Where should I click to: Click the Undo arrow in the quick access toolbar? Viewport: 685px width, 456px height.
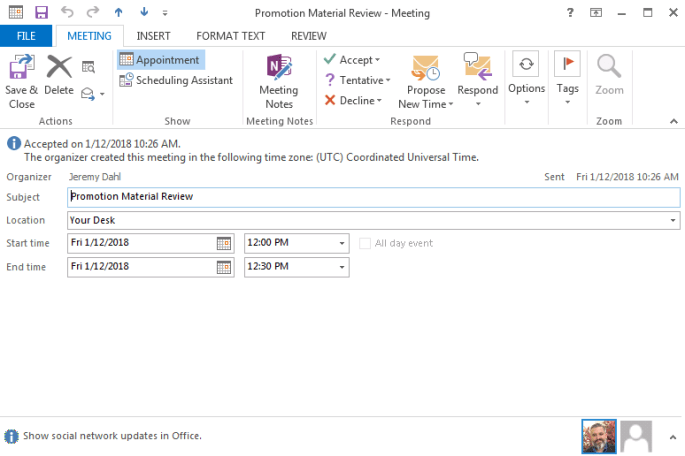[x=68, y=13]
